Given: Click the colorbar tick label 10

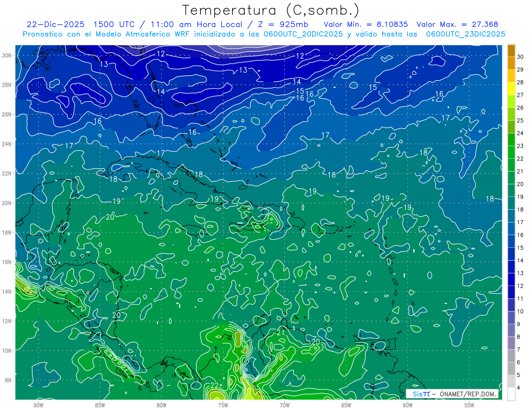Looking at the screenshot, I should click(x=521, y=312).
